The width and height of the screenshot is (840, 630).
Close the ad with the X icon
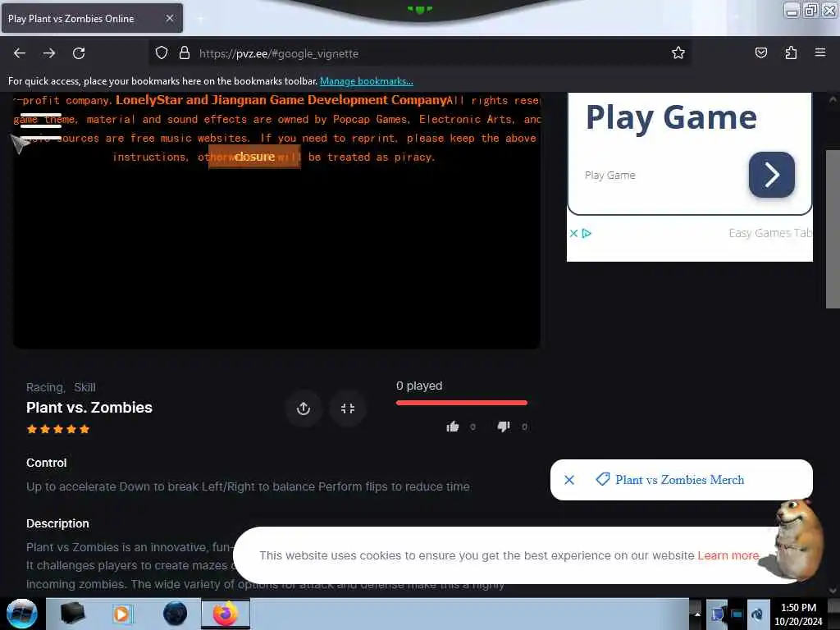click(573, 234)
